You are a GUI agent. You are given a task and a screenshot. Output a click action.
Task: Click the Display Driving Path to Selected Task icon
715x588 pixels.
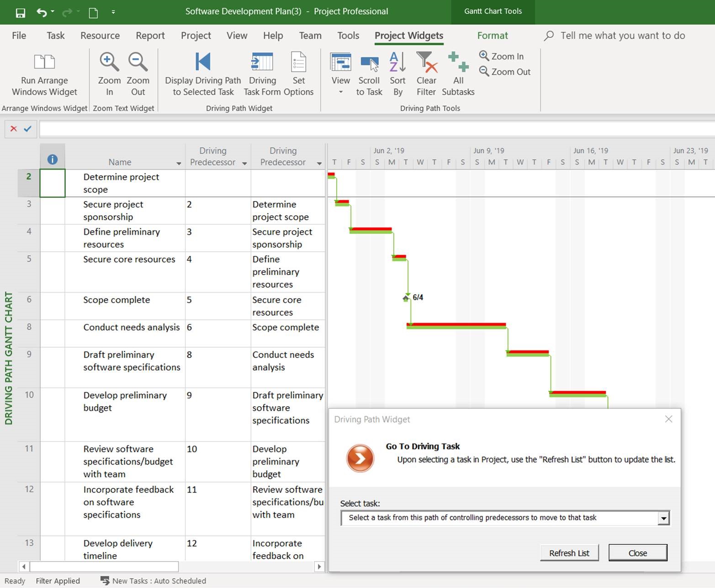203,62
